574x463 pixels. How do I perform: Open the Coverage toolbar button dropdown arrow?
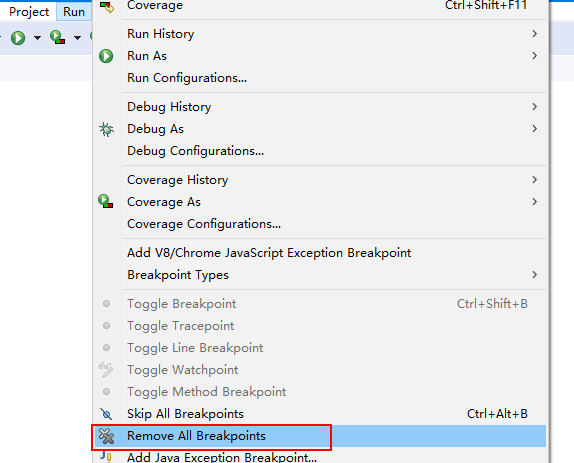[x=77, y=37]
